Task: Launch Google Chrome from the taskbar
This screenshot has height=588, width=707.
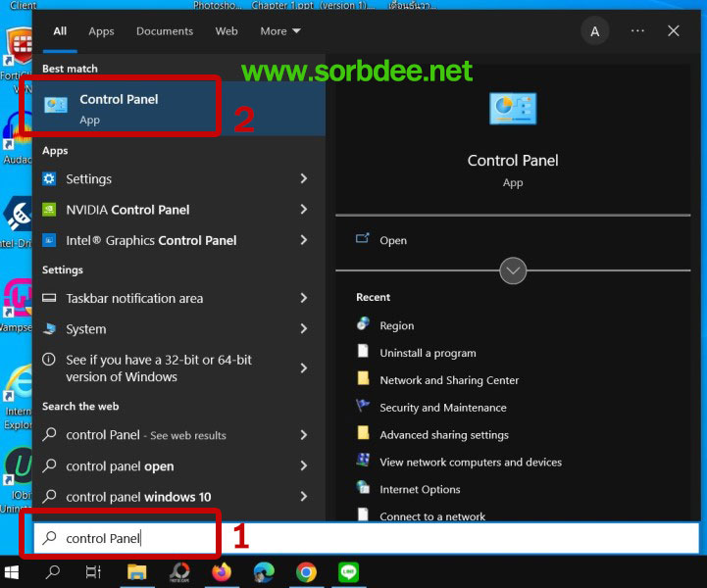Action: 306,572
